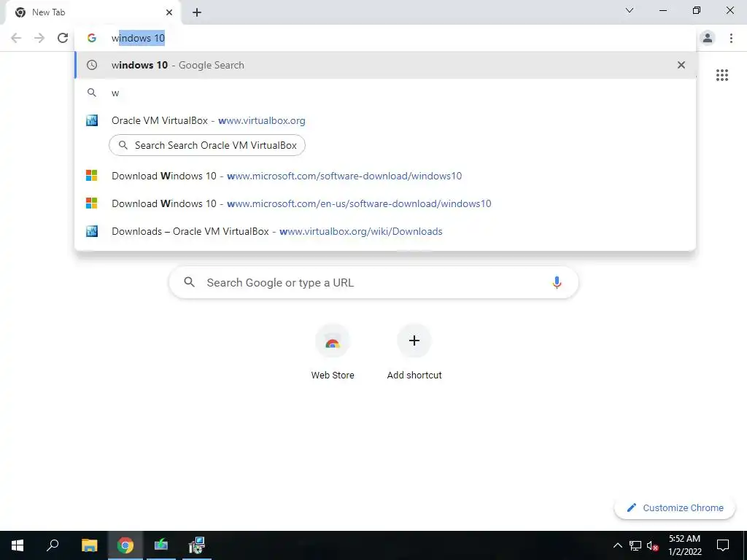This screenshot has width=747, height=560.
Task: Click the microphone voice search icon
Action: tap(557, 282)
